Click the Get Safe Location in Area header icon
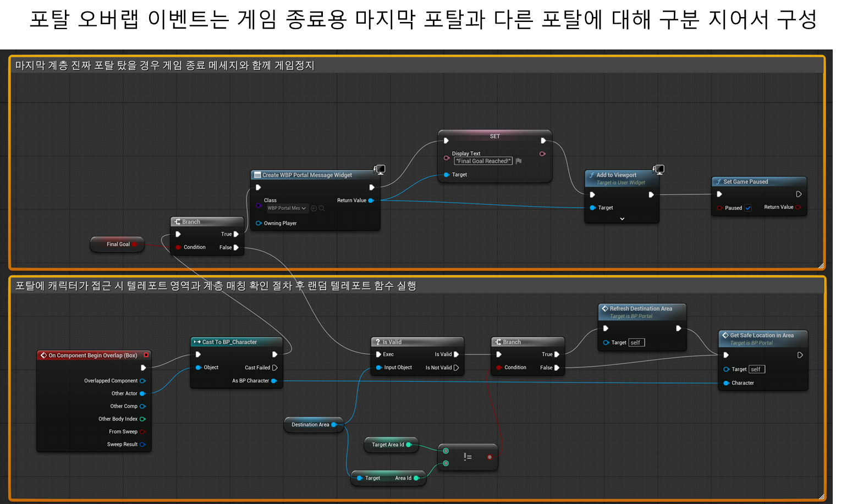Viewport: 863px width, 504px height. 725,335
